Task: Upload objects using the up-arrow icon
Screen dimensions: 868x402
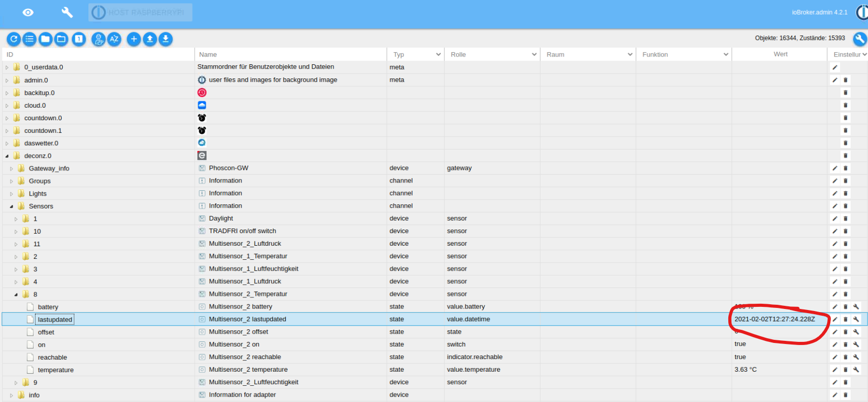Action: tap(150, 39)
